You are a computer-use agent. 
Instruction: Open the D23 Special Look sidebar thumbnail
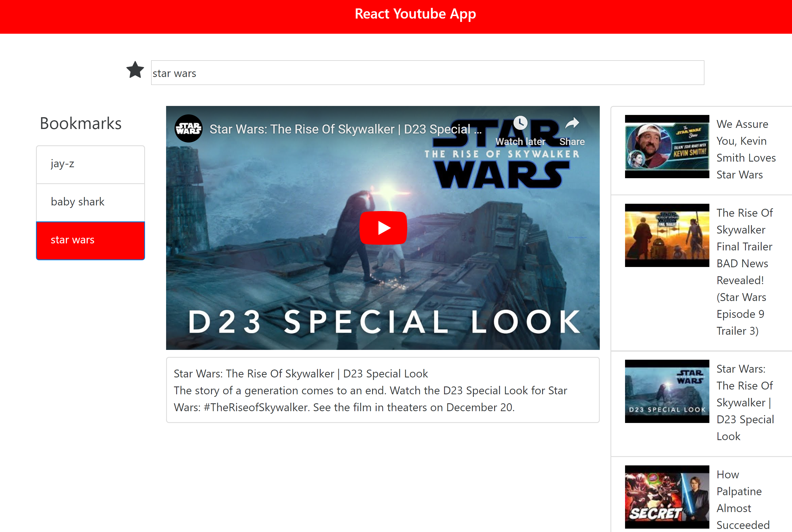click(667, 391)
